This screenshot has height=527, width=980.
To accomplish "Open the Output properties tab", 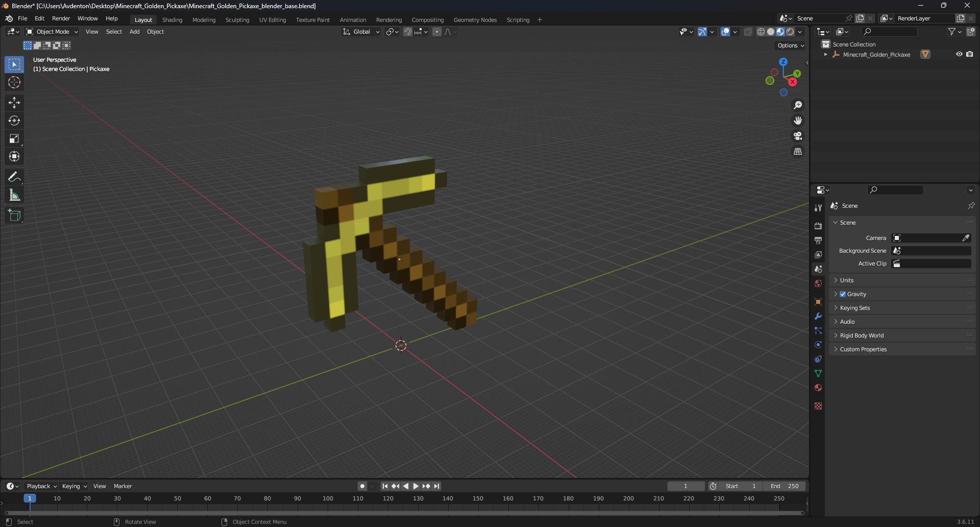I will [x=818, y=240].
